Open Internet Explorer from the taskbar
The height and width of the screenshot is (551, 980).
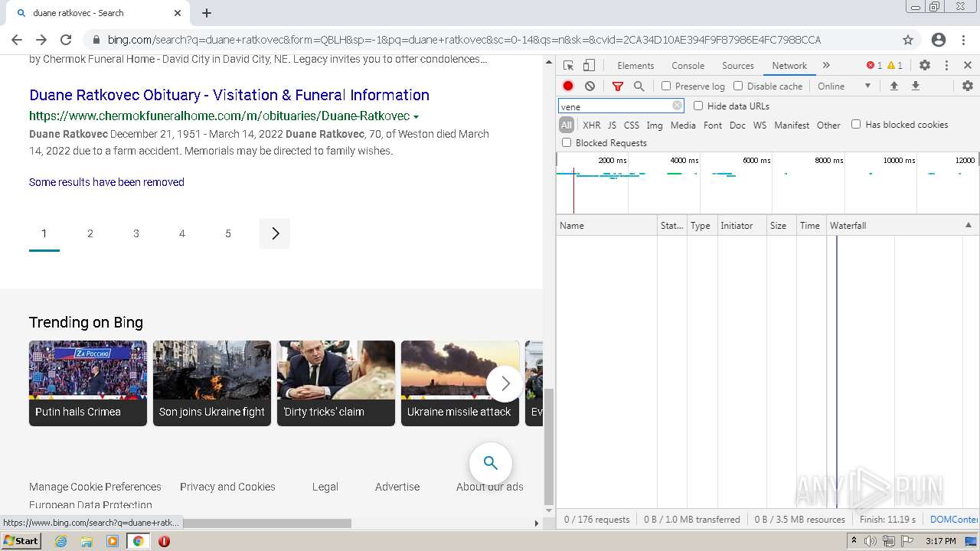[61, 541]
